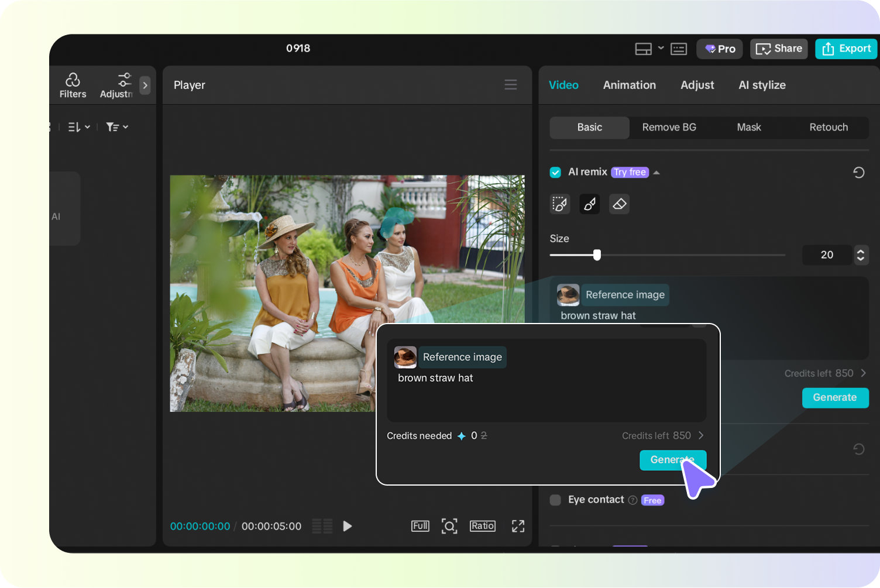The image size is (880, 588).
Task: Click the Eye contact help icon
Action: pos(632,500)
